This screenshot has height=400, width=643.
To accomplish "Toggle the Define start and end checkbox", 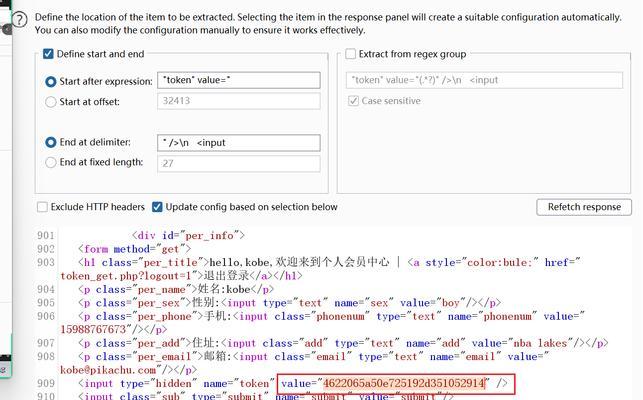I will [48, 54].
